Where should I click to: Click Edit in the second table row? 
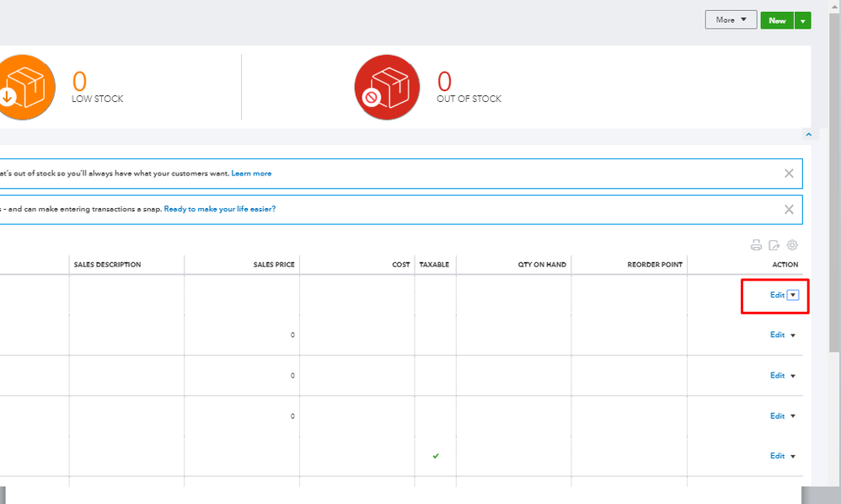777,335
